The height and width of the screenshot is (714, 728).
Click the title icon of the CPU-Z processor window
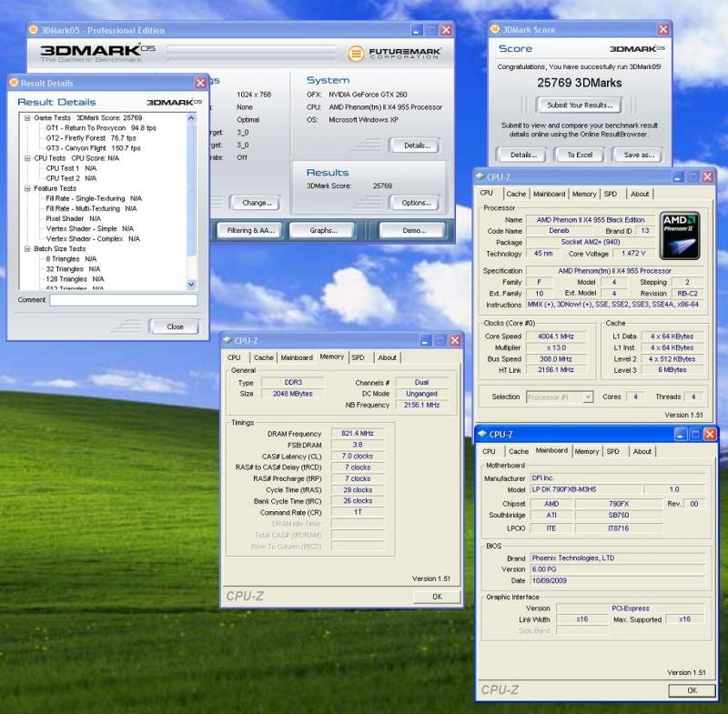[x=480, y=176]
